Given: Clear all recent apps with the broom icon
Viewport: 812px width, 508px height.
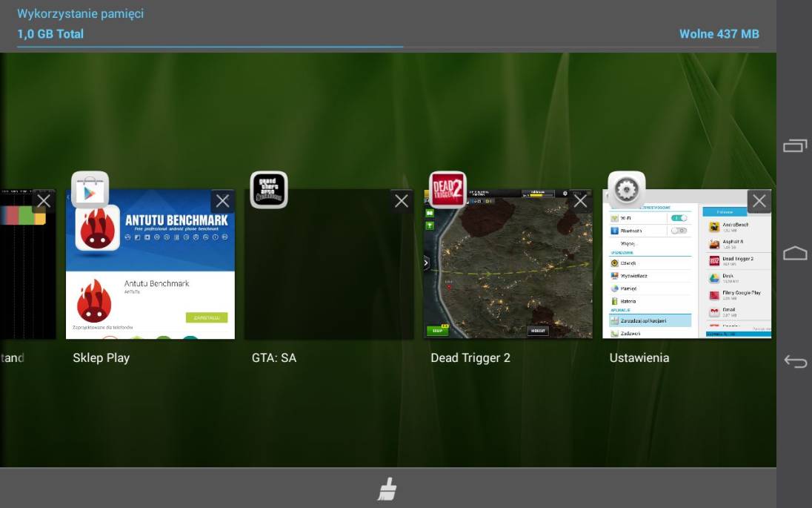Looking at the screenshot, I should pyautogui.click(x=387, y=489).
